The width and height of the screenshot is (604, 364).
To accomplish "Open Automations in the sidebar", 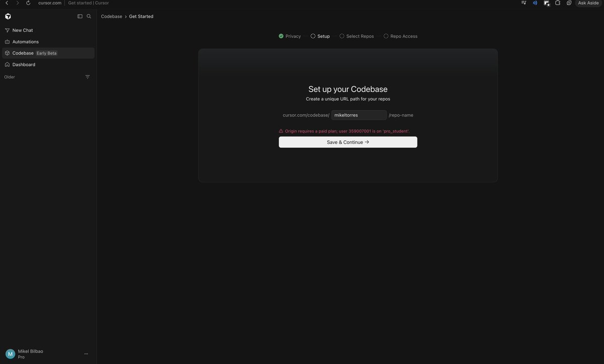I will pos(48,42).
